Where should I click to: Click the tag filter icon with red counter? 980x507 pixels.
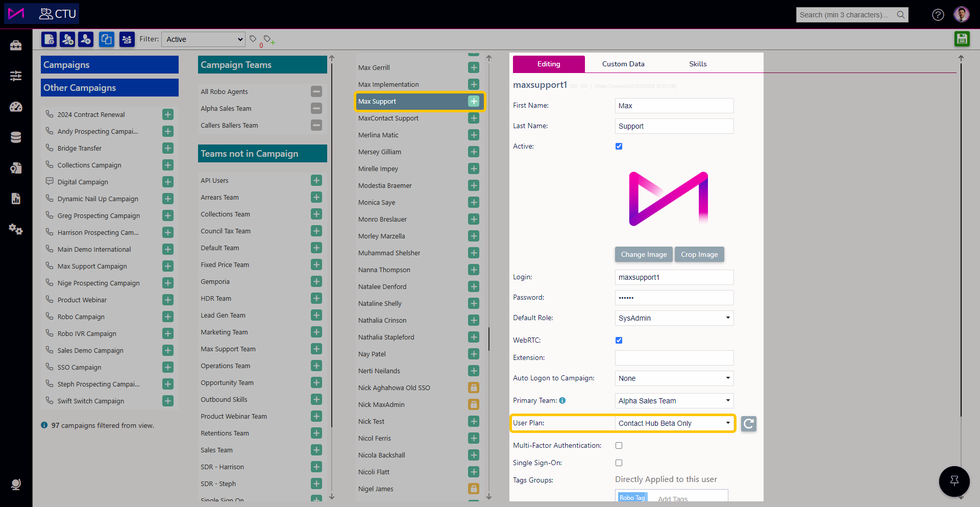(x=254, y=39)
